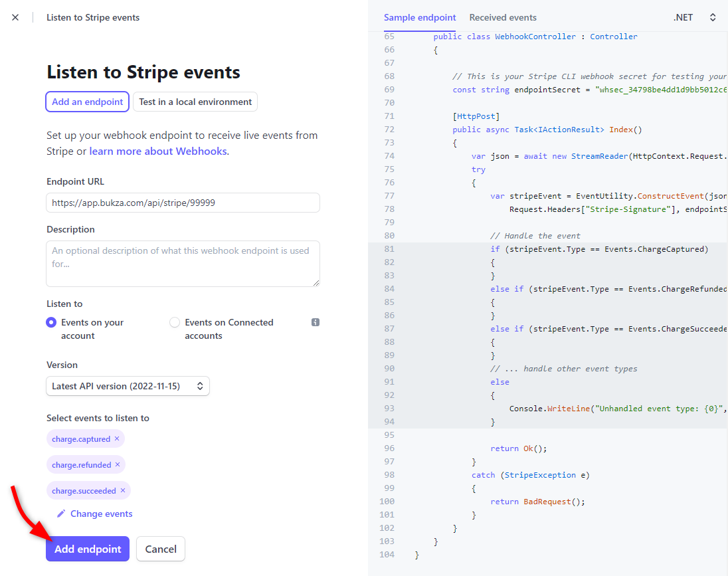728x576 pixels.
Task: Select Events on your account radio
Action: (x=51, y=322)
